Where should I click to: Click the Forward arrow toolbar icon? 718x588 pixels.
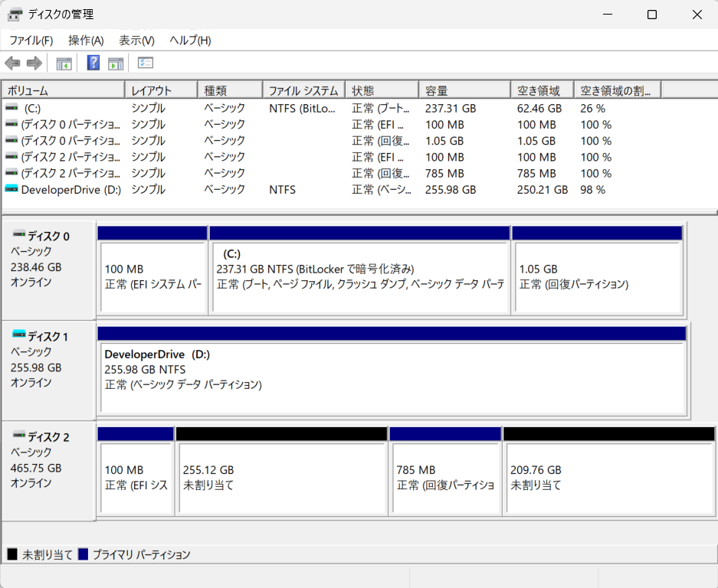tap(34, 63)
